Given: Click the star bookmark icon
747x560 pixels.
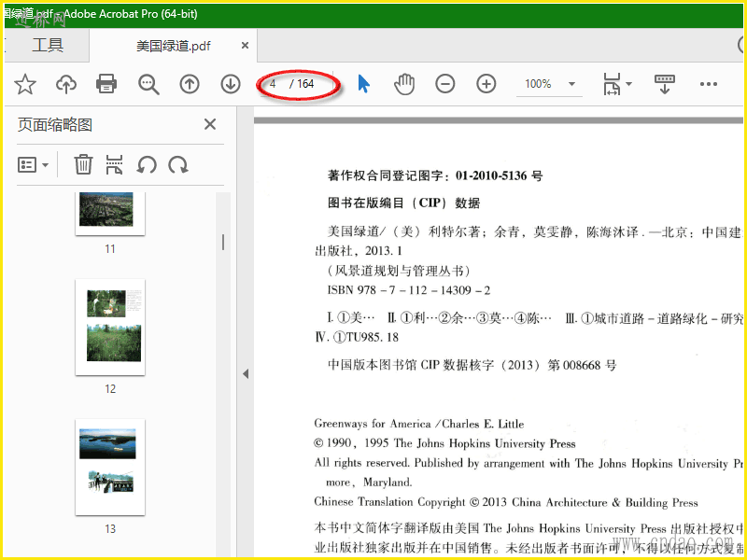Looking at the screenshot, I should pos(25,84).
